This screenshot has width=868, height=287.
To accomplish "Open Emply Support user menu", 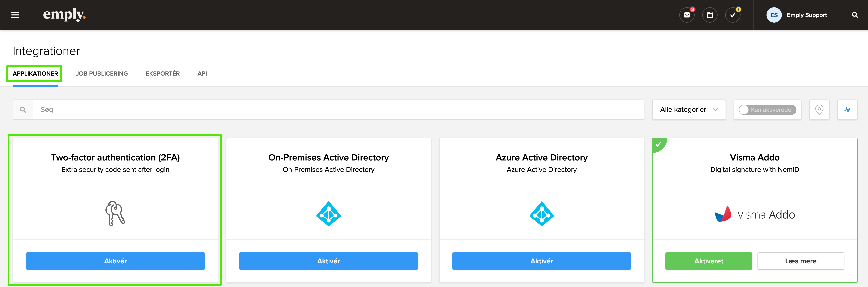I will tap(807, 15).
